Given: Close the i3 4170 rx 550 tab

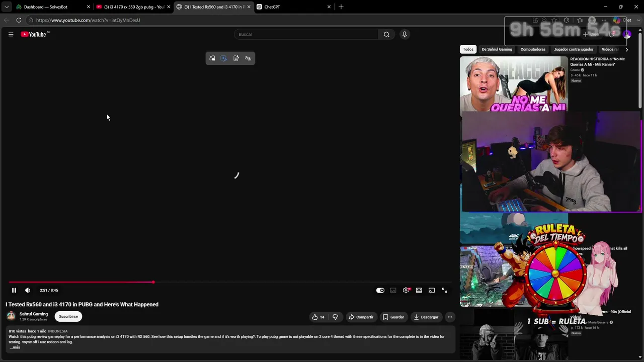Looking at the screenshot, I should pyautogui.click(x=169, y=7).
